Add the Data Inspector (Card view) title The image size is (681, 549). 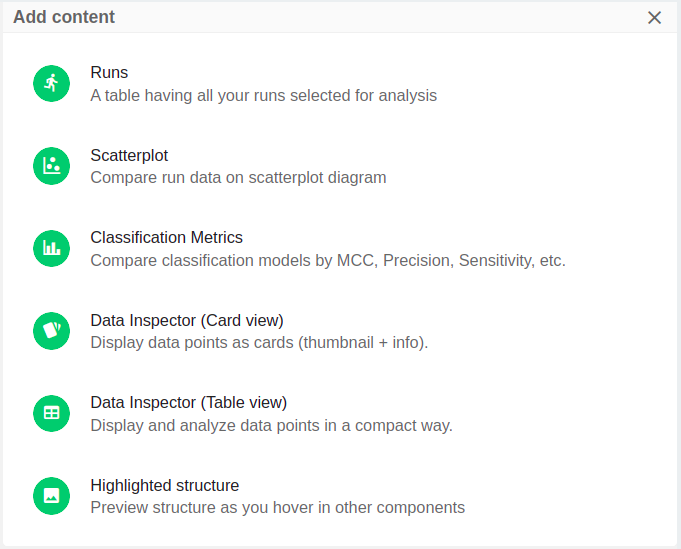pos(187,320)
